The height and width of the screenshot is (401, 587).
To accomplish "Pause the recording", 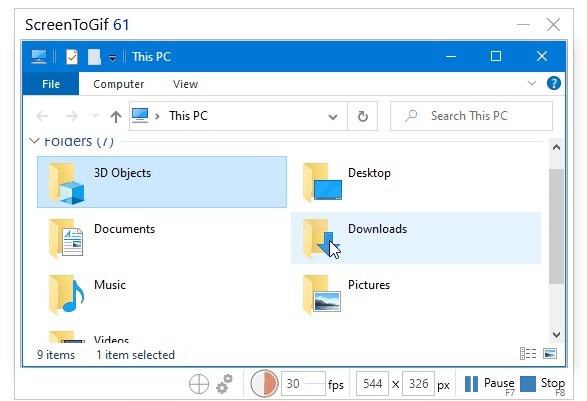I will coord(489,384).
